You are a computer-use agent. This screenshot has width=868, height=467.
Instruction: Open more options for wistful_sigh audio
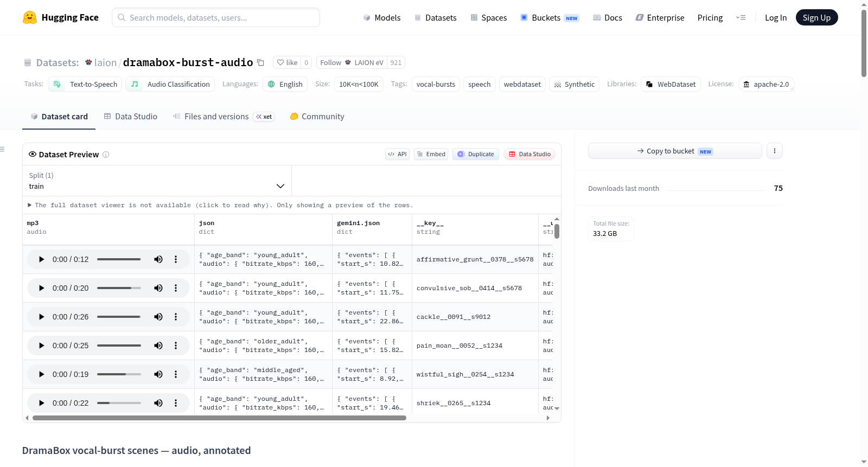coord(176,374)
